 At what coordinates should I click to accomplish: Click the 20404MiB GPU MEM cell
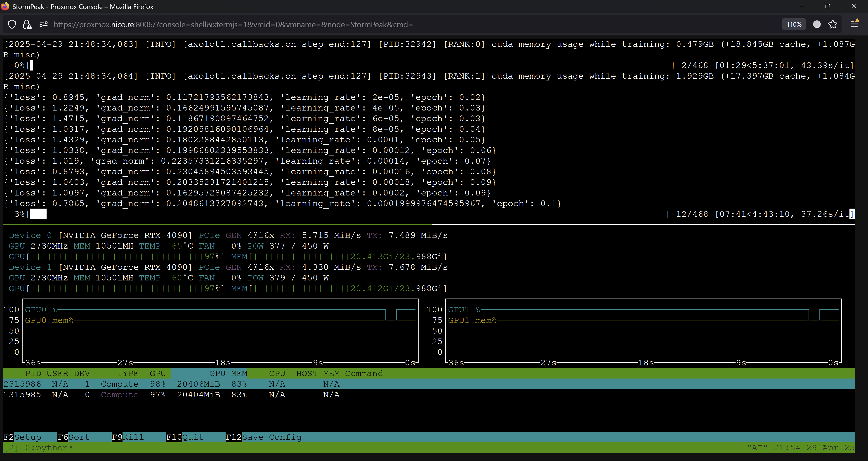pyautogui.click(x=198, y=395)
